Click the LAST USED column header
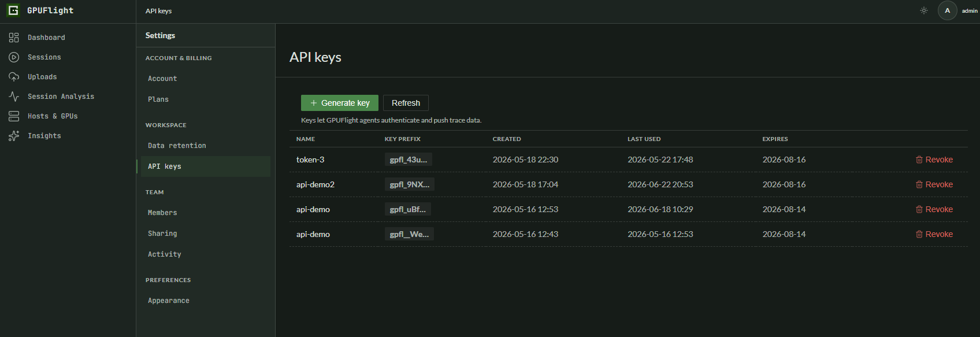The width and height of the screenshot is (980, 337). [x=644, y=139]
